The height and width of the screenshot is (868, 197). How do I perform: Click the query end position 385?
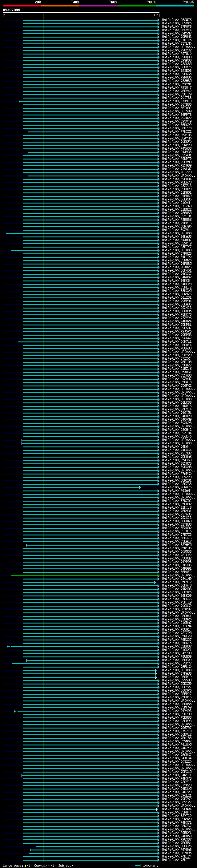tap(155, 15)
